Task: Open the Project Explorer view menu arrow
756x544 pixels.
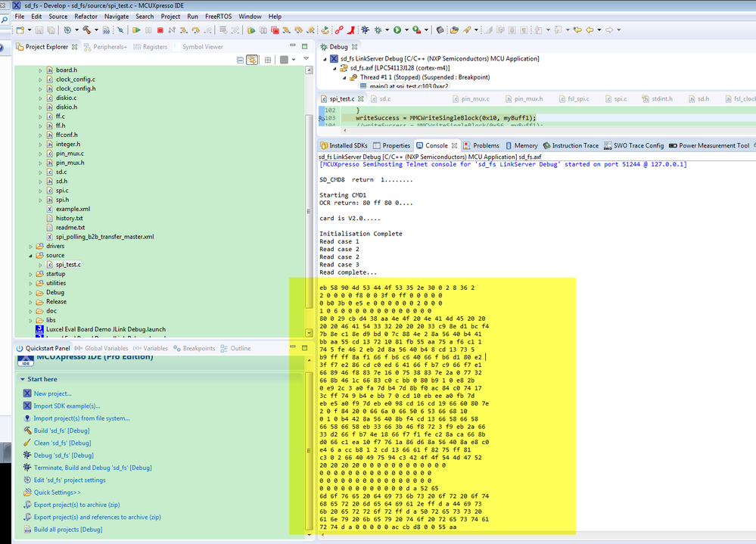Action: (x=306, y=59)
